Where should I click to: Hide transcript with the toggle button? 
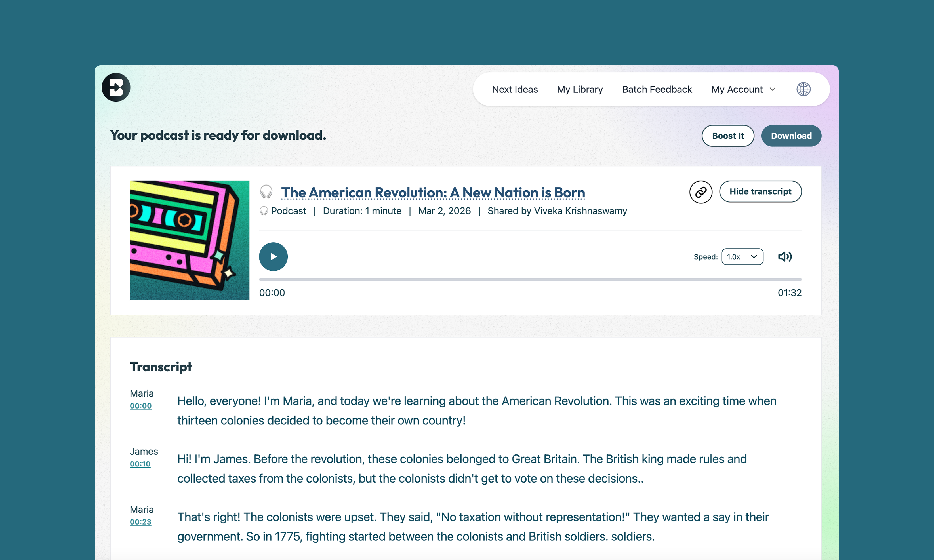(760, 192)
